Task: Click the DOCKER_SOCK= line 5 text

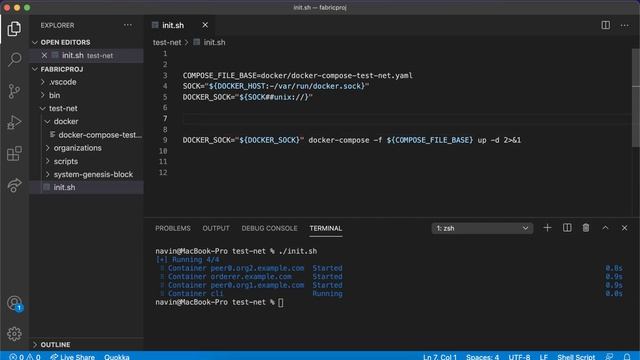Action: (x=247, y=97)
